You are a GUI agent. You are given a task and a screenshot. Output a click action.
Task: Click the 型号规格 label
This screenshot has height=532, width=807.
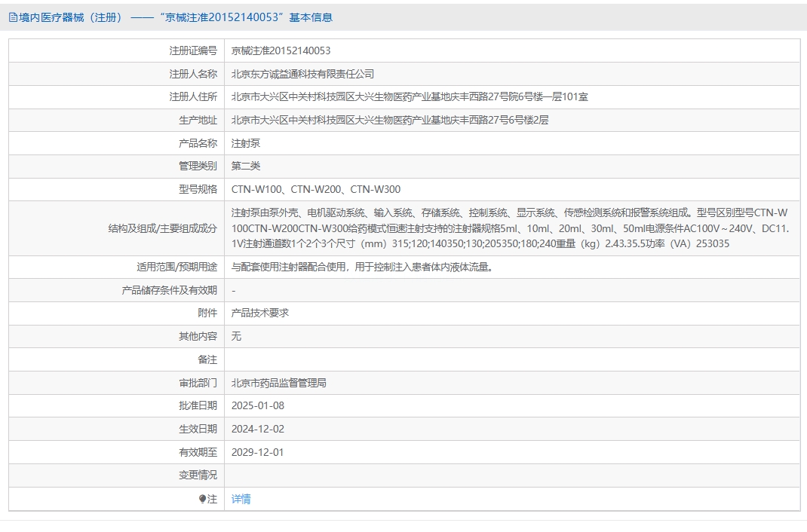coord(198,189)
